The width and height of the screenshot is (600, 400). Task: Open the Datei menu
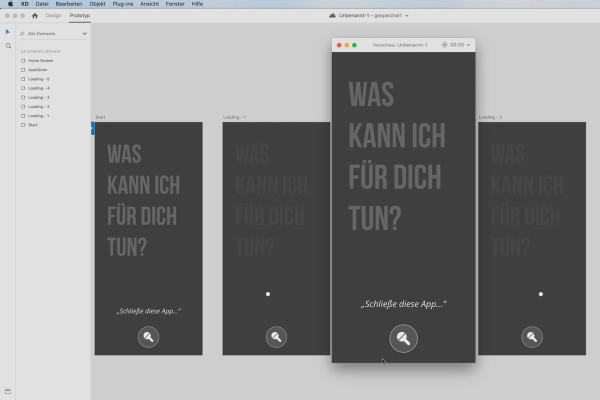pos(42,4)
